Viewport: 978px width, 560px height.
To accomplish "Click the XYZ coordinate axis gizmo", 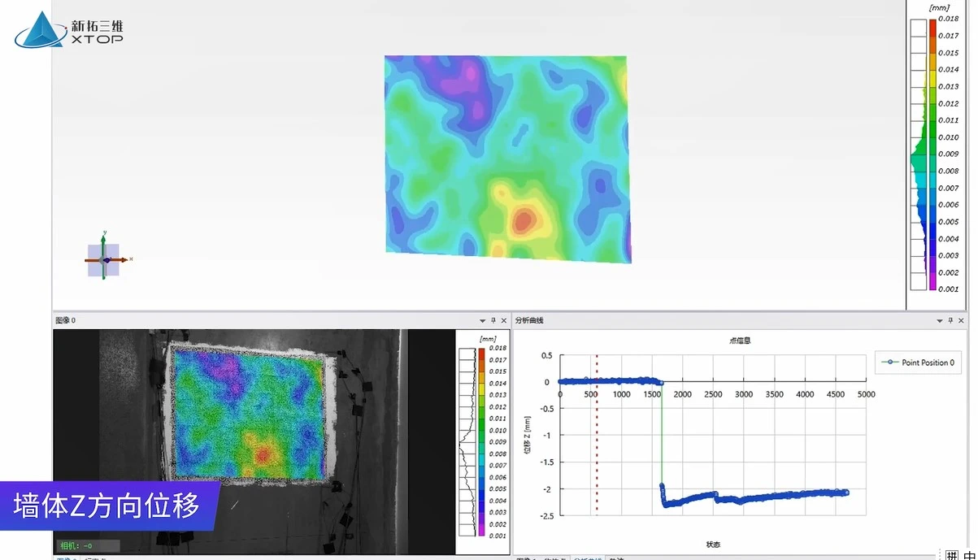I will (104, 259).
